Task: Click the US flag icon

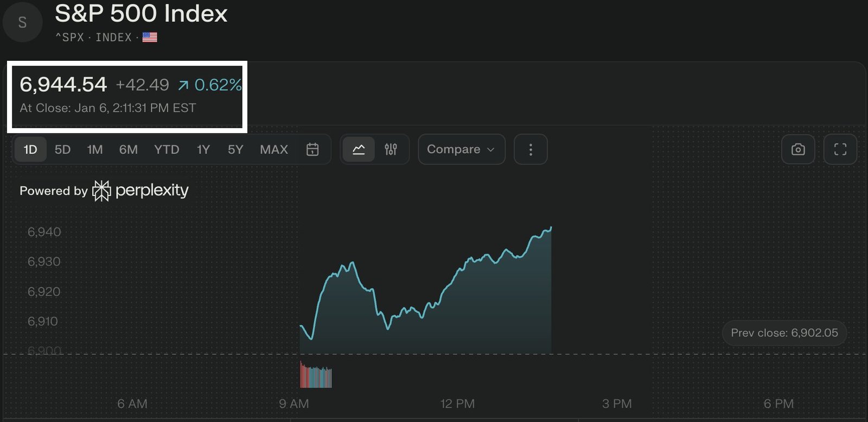Action: tap(150, 37)
